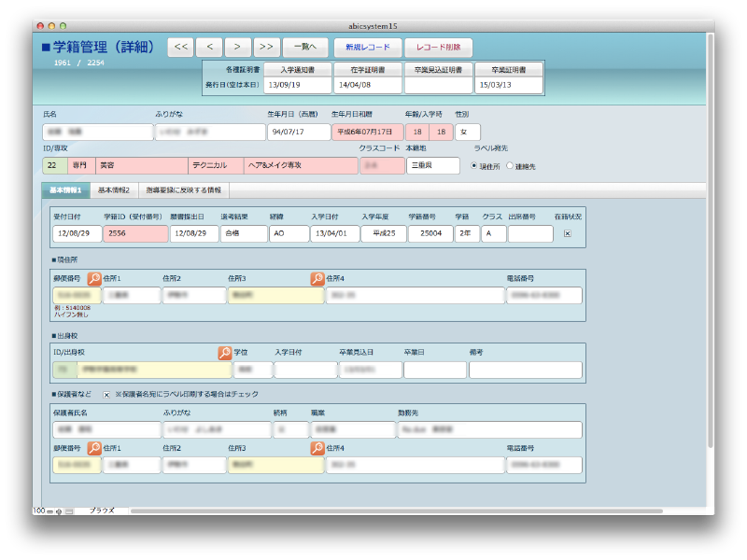Open the ブラウズ mode popup in status bar
The height and width of the screenshot is (560, 747).
pos(102,511)
